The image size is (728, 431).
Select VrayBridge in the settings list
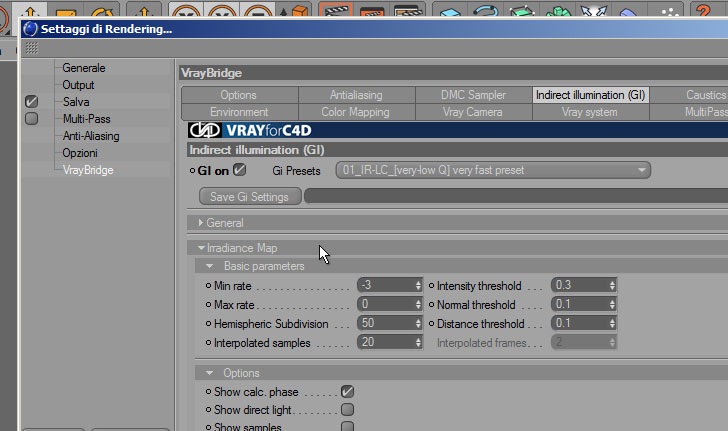tap(88, 170)
